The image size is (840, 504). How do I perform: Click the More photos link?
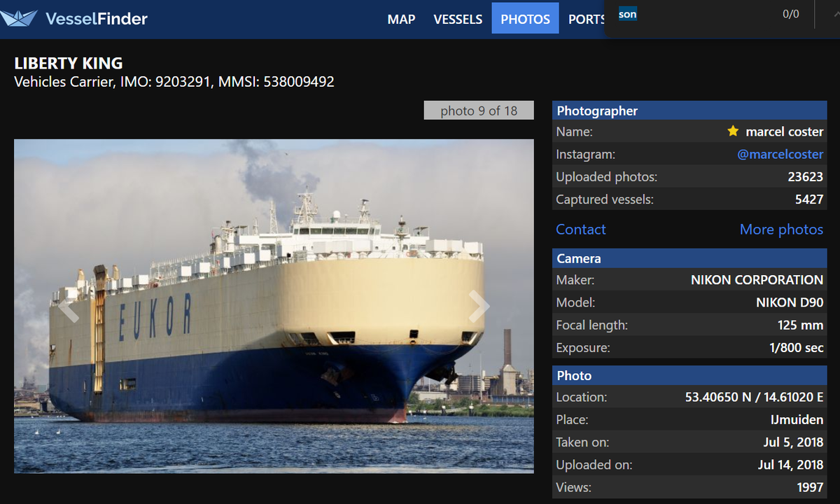[x=781, y=230]
